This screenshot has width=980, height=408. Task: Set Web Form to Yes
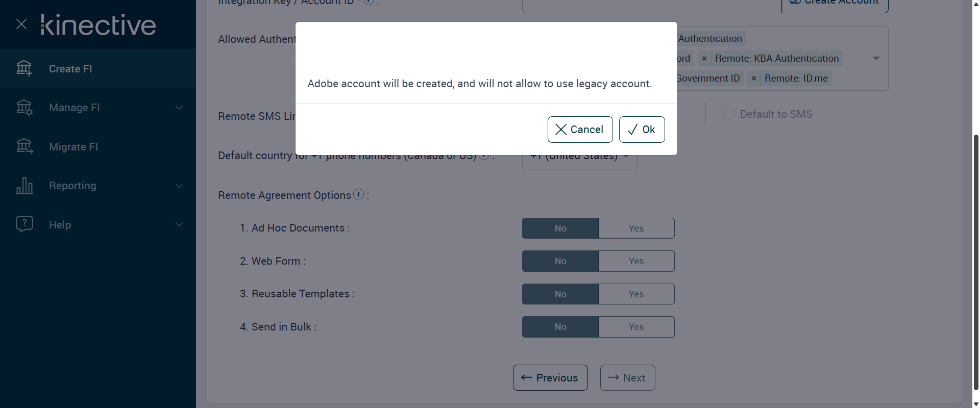636,261
